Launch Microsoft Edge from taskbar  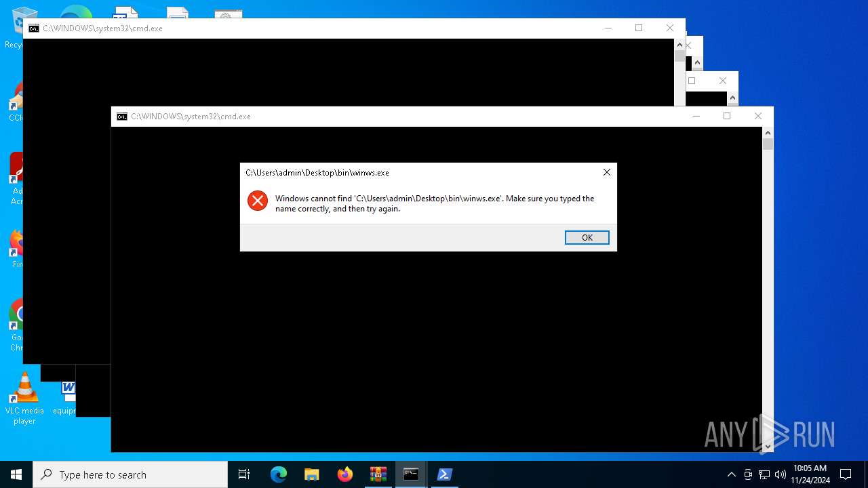[279, 474]
